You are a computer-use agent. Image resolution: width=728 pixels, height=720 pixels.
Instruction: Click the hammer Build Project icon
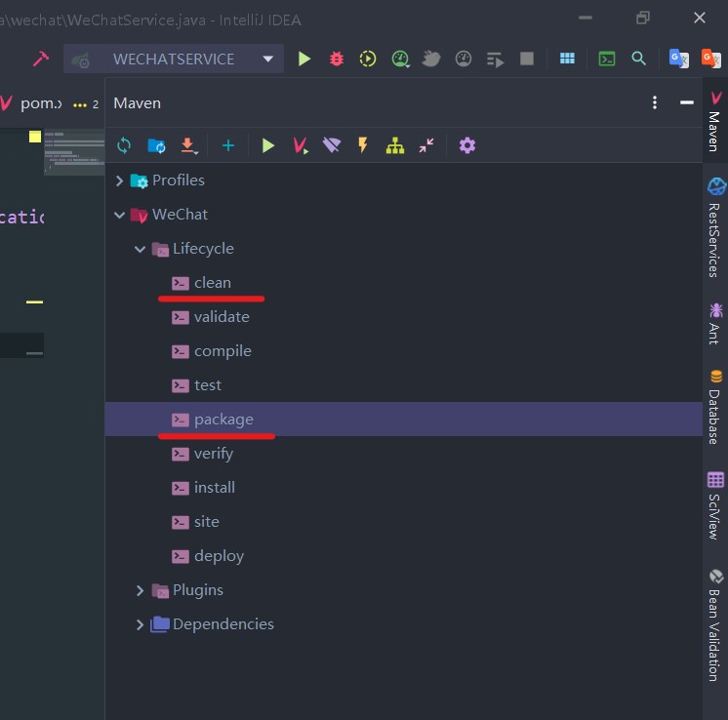[x=40, y=59]
